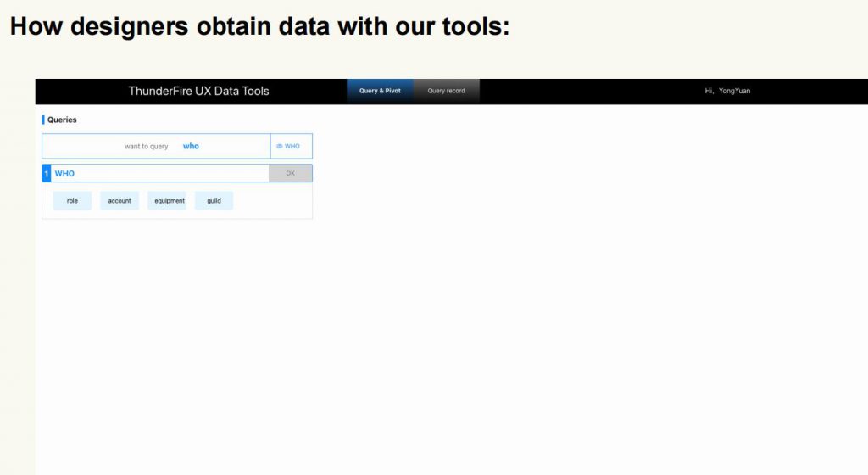
Task: Open the Query record tab
Action: [446, 91]
